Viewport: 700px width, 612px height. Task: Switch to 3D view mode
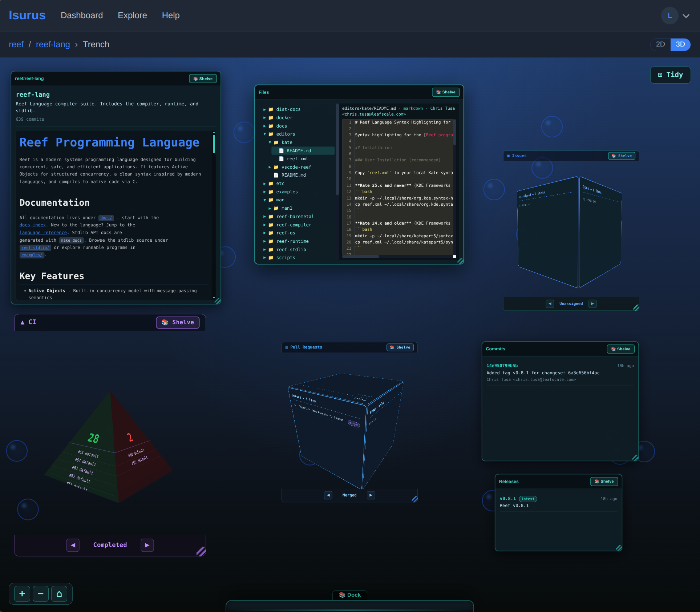680,44
